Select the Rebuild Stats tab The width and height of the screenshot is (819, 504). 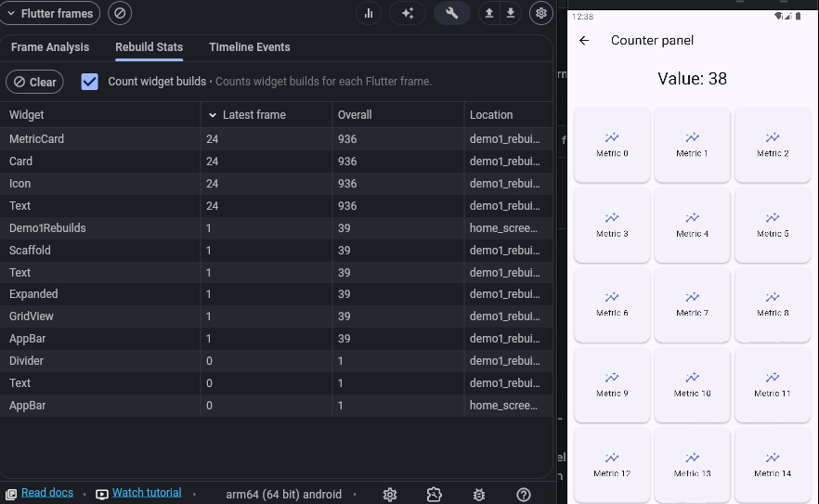pos(149,47)
